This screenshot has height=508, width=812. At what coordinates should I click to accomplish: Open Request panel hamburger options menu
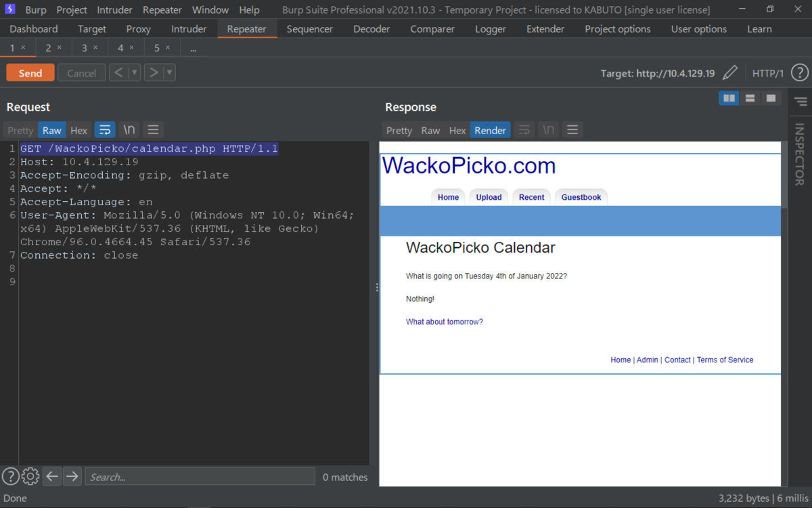(x=153, y=130)
